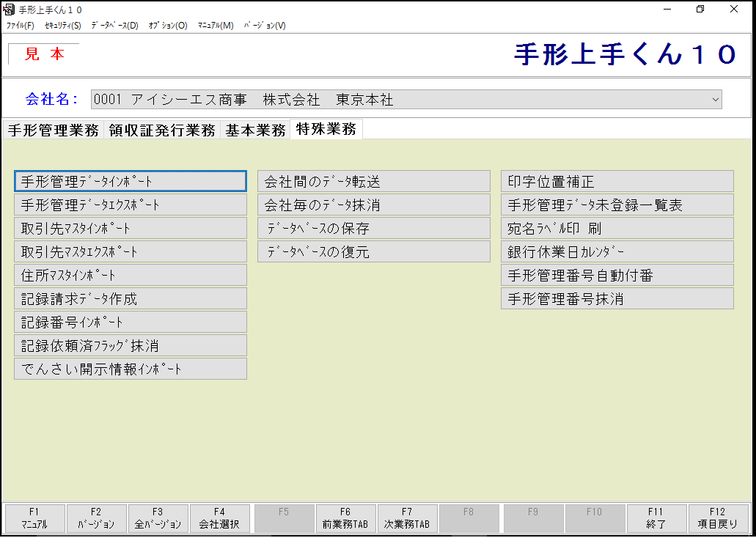Click the F3 全バージョン function button
The width and height of the screenshot is (756, 538).
tap(158, 519)
